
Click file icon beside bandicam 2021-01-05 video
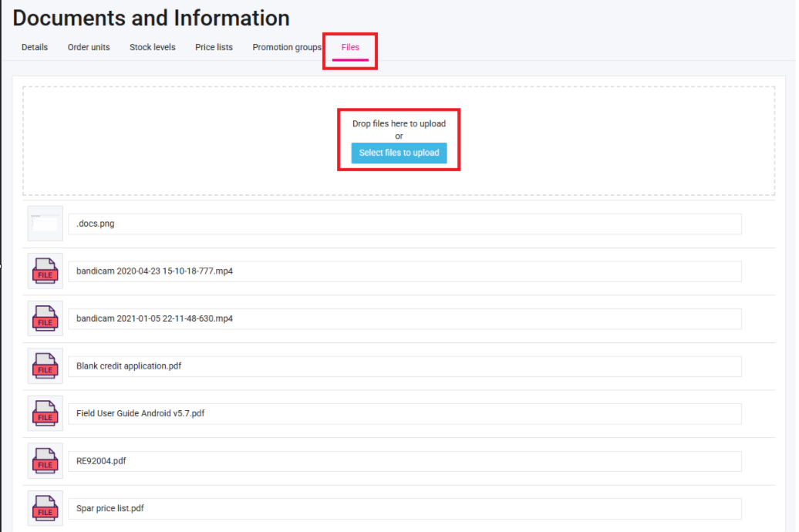(45, 318)
